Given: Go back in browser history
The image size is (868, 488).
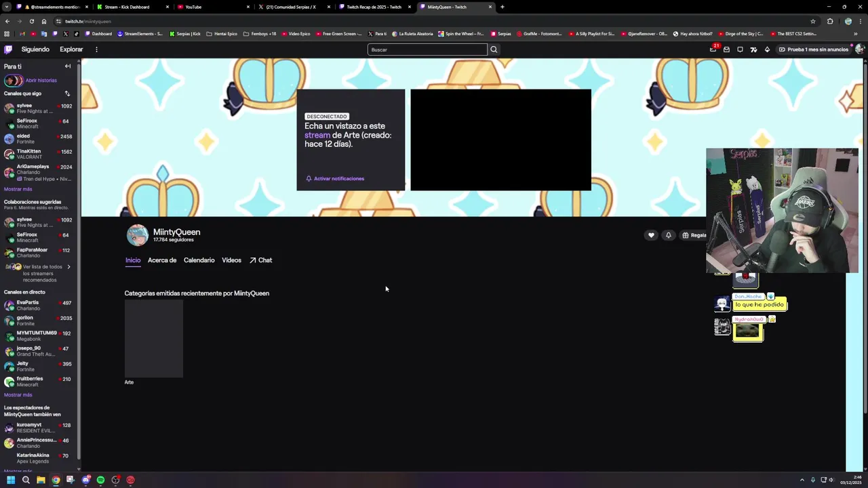Looking at the screenshot, I should coord(7,21).
